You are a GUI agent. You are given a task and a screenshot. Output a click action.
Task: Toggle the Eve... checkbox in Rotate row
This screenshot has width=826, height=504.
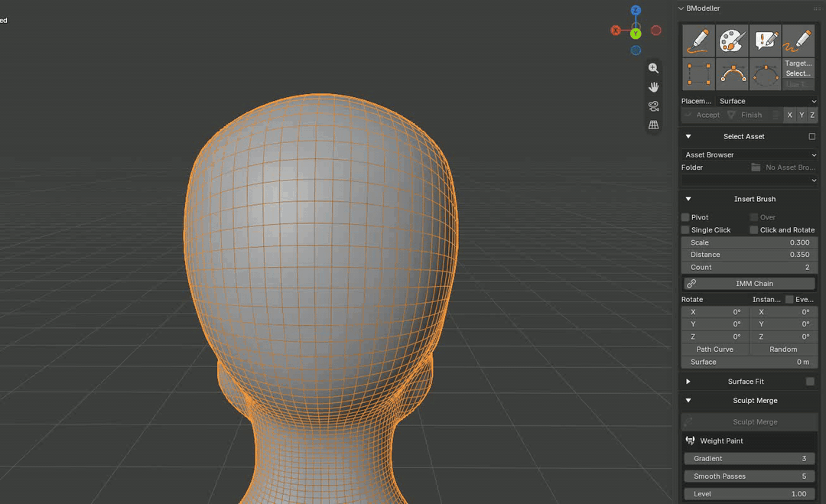pos(789,299)
